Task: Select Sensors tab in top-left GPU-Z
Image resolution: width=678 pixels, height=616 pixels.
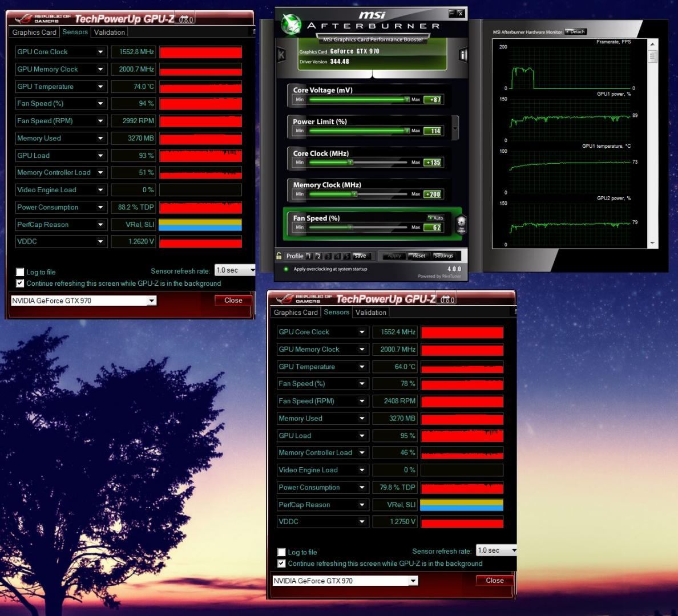Action: (75, 31)
